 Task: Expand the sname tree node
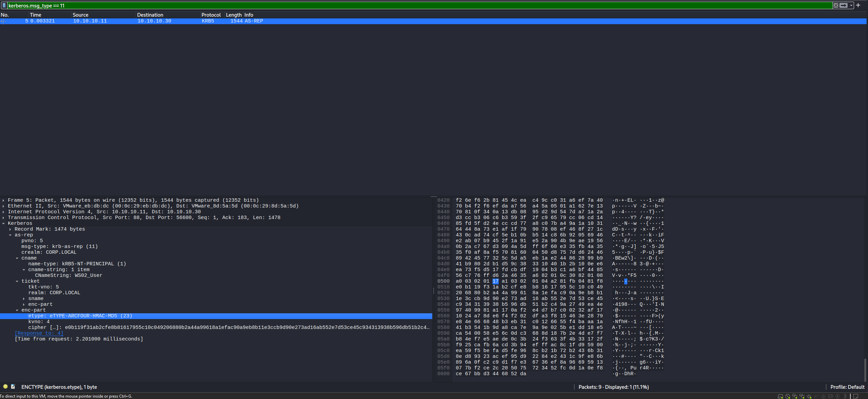click(x=24, y=299)
